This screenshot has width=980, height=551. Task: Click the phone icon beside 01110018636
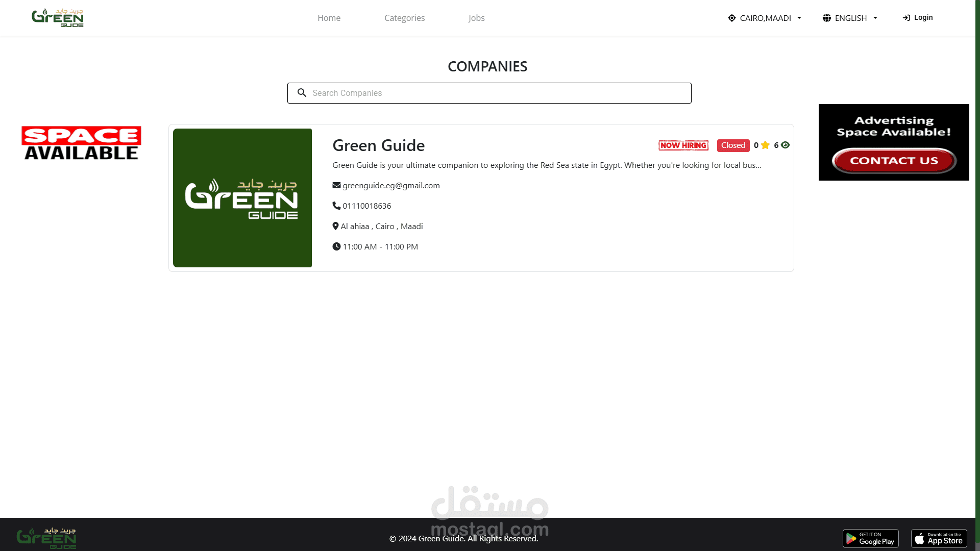pos(336,206)
